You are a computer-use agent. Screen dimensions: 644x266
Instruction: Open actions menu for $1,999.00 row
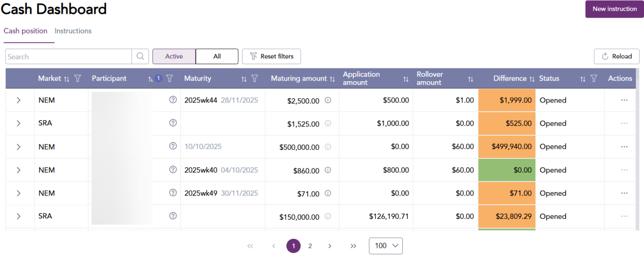pyautogui.click(x=624, y=100)
